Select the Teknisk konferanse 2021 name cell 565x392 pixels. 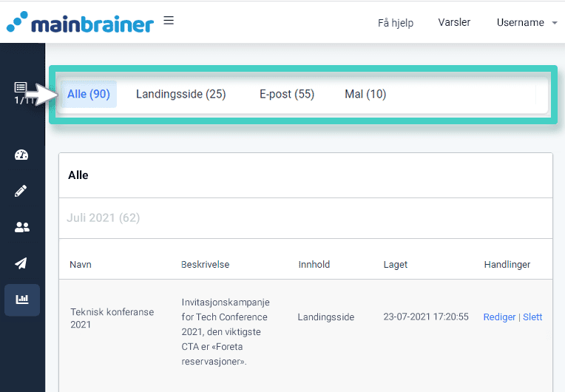coord(112,318)
